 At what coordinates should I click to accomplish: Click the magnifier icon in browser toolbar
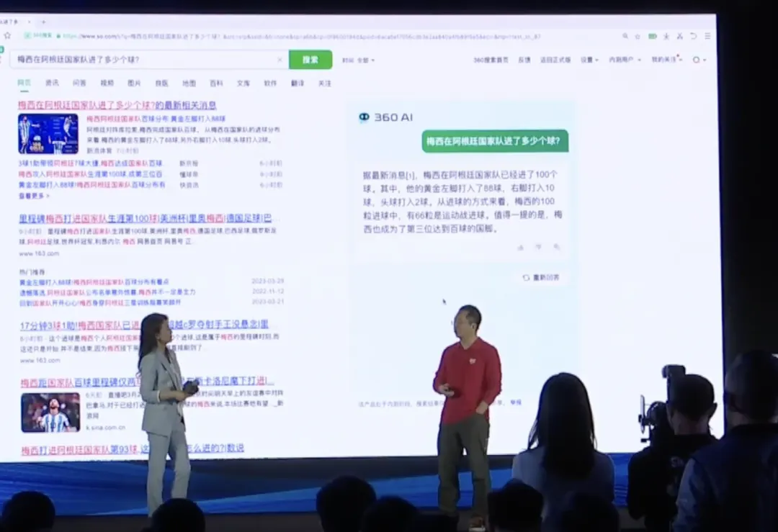pyautogui.click(x=625, y=36)
